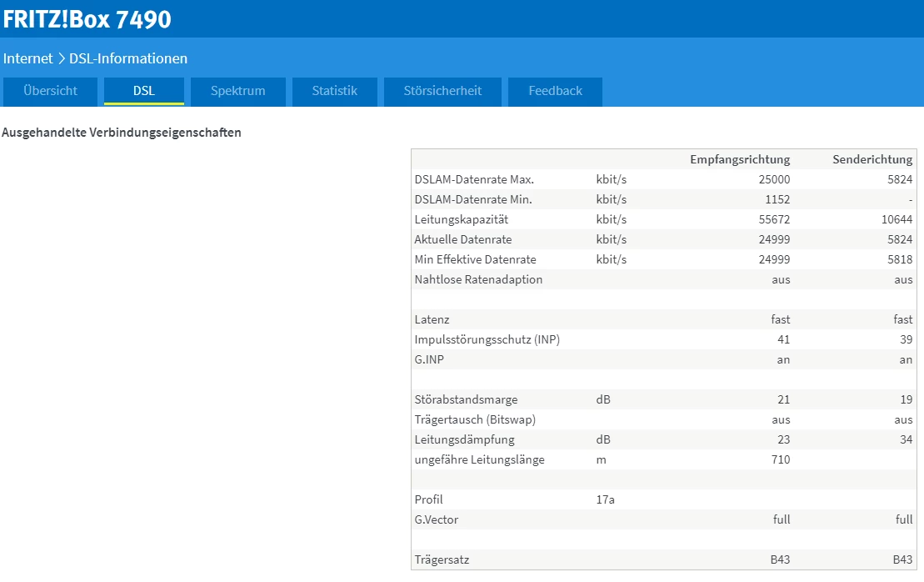Select the Leitungskapazität row label
The height and width of the screenshot is (582, 924).
pyautogui.click(x=461, y=219)
